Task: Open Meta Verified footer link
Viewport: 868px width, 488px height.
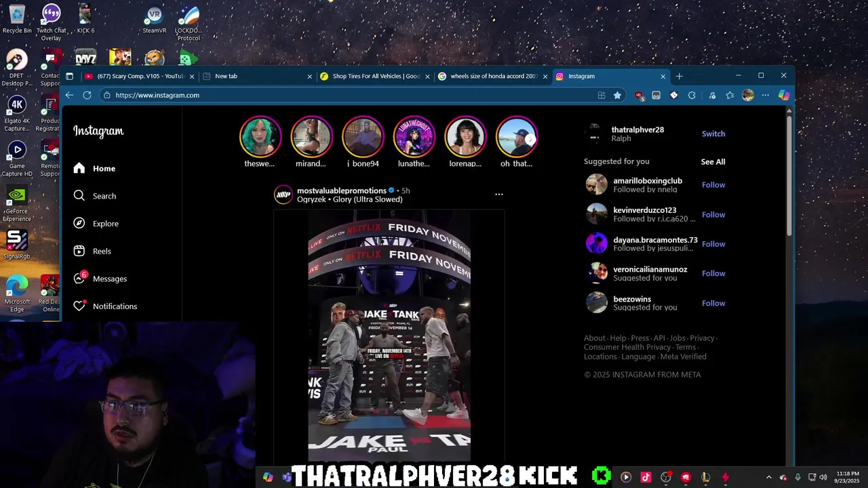Action: pyautogui.click(x=684, y=357)
